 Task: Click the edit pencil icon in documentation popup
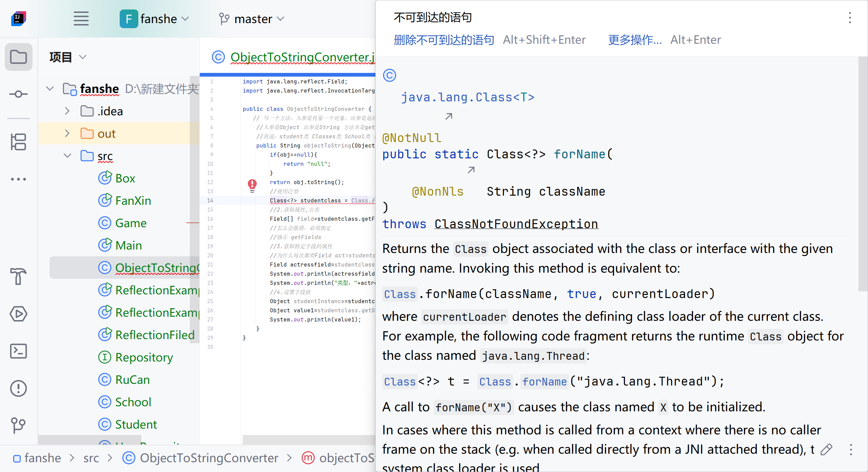tap(826, 450)
